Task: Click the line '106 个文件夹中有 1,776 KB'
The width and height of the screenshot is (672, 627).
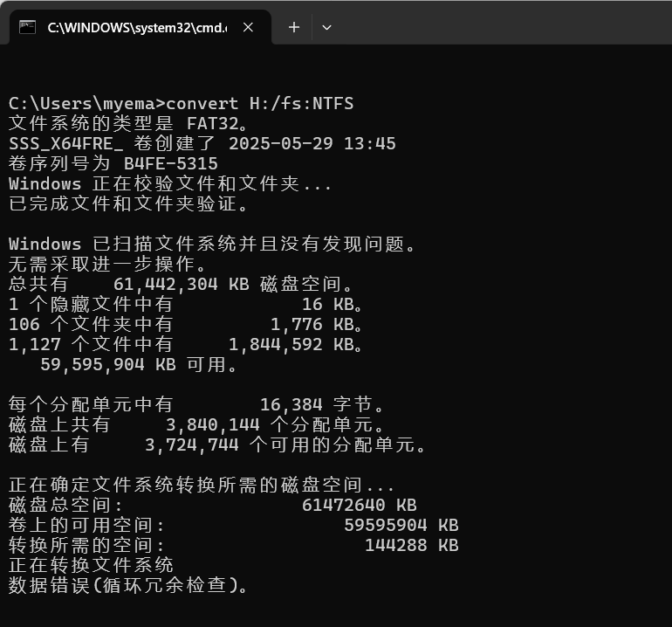Action: [x=186, y=324]
